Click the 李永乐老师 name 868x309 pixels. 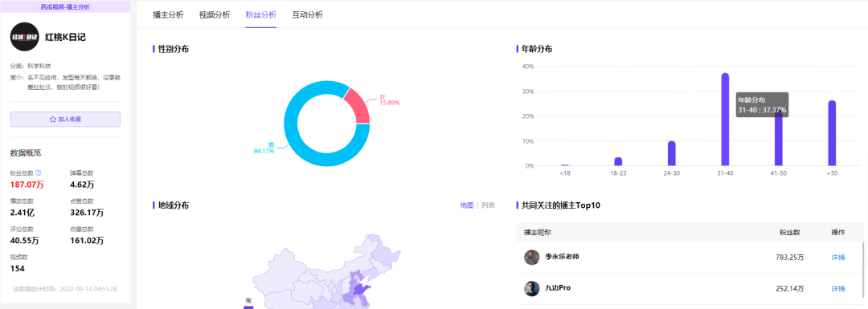tap(563, 257)
